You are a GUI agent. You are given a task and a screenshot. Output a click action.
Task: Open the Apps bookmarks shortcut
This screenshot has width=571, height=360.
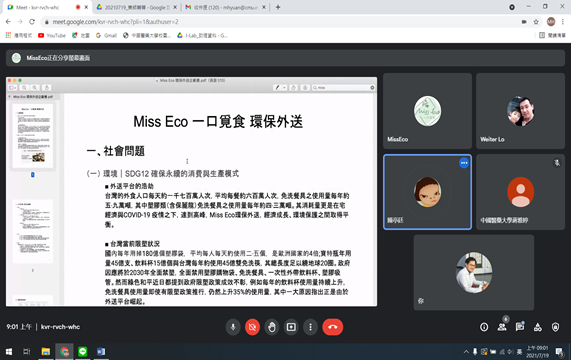click(19, 35)
